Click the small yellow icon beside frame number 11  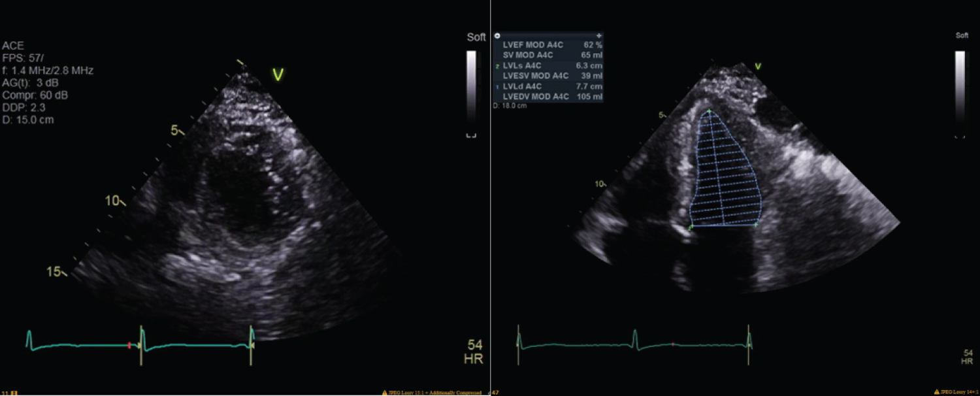[14, 393]
